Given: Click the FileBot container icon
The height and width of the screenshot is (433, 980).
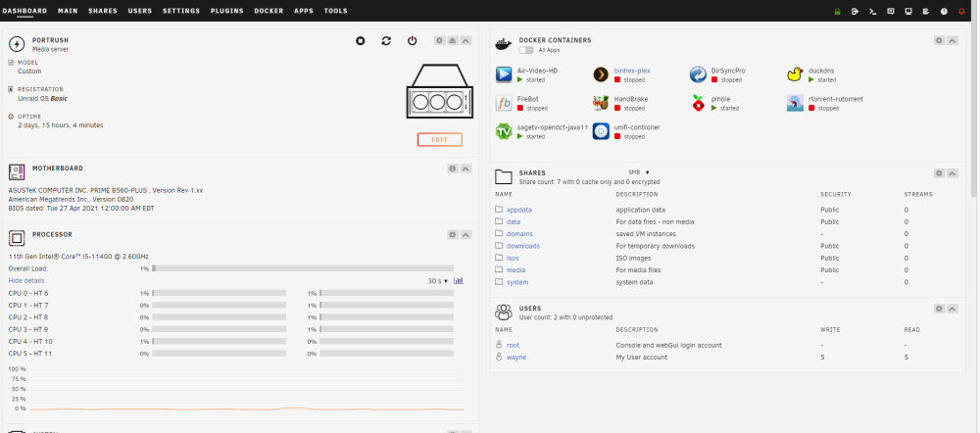Looking at the screenshot, I should point(504,103).
